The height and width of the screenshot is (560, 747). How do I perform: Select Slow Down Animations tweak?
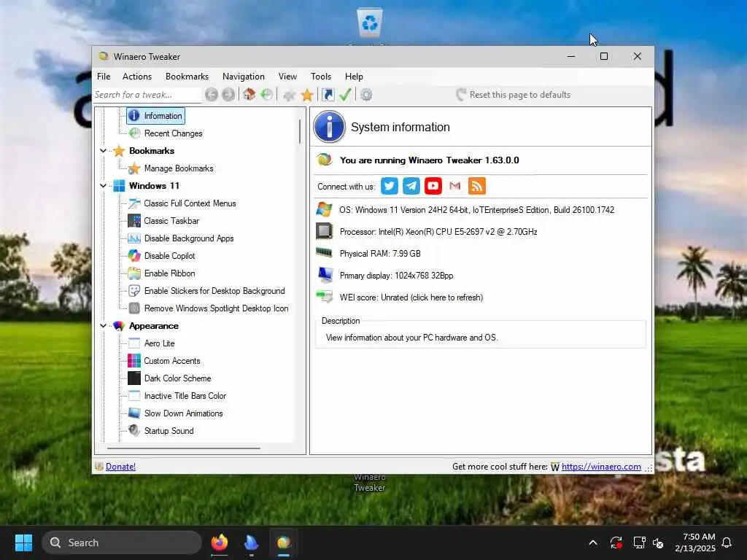tap(183, 413)
